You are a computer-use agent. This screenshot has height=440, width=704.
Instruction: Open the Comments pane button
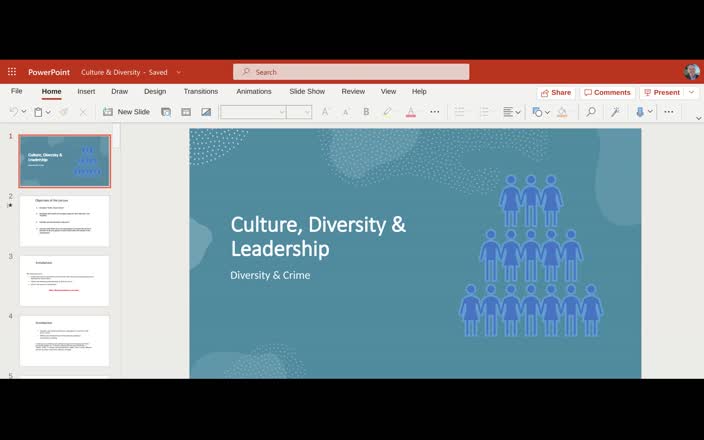pos(607,92)
